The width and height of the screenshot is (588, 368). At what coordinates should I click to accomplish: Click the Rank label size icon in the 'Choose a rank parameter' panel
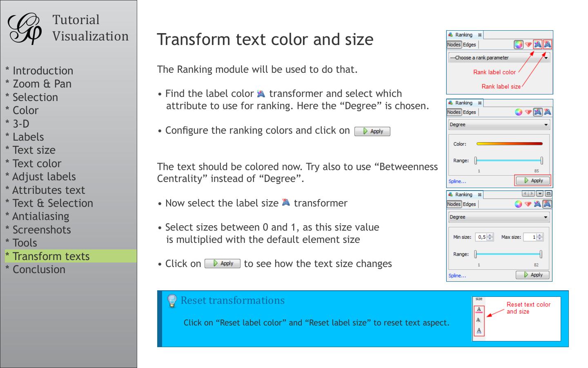point(548,45)
